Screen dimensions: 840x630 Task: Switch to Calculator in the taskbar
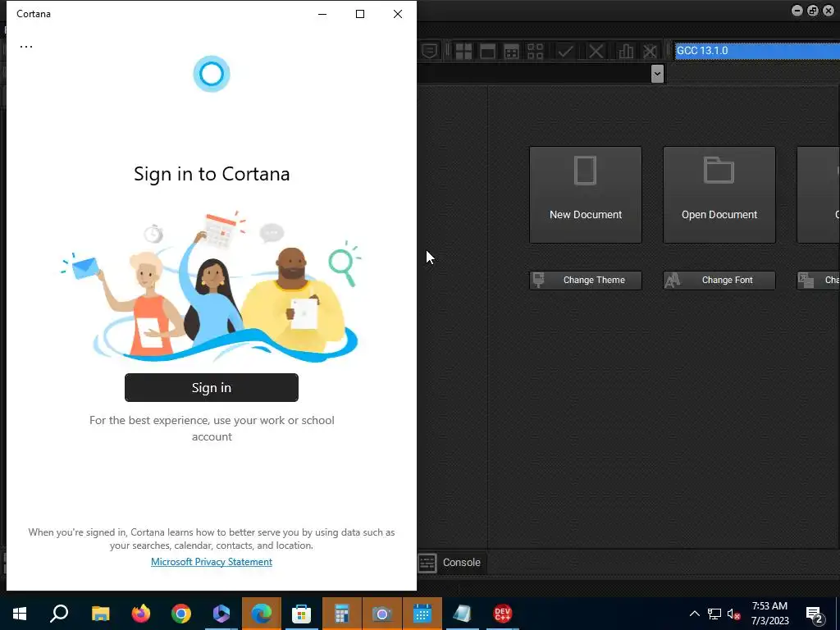click(x=342, y=614)
